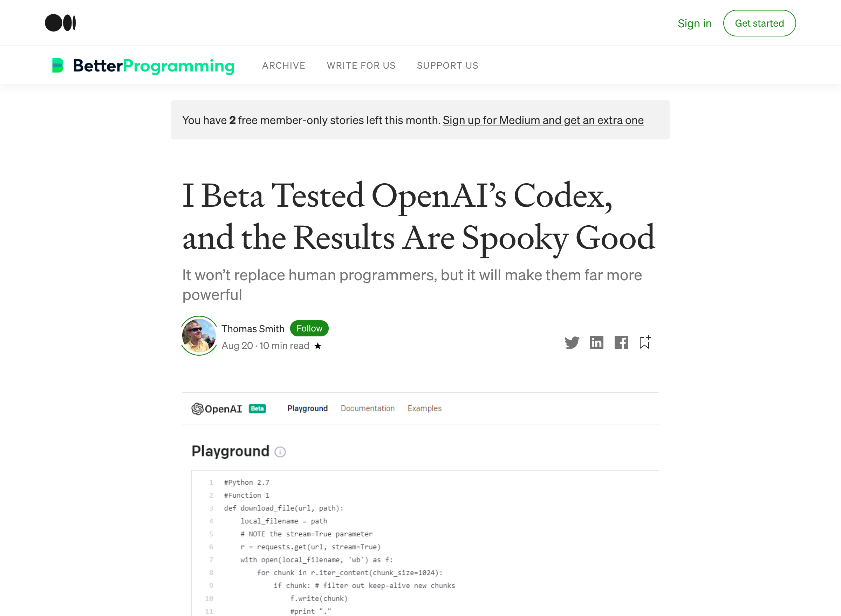The image size is (841, 616).
Task: Click the Playground code screenshot image
Action: point(420,522)
